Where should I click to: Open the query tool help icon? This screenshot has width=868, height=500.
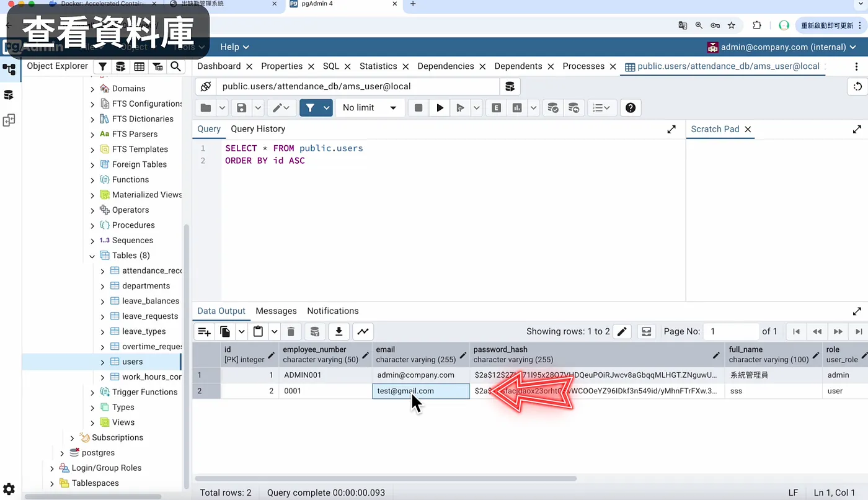tap(631, 108)
